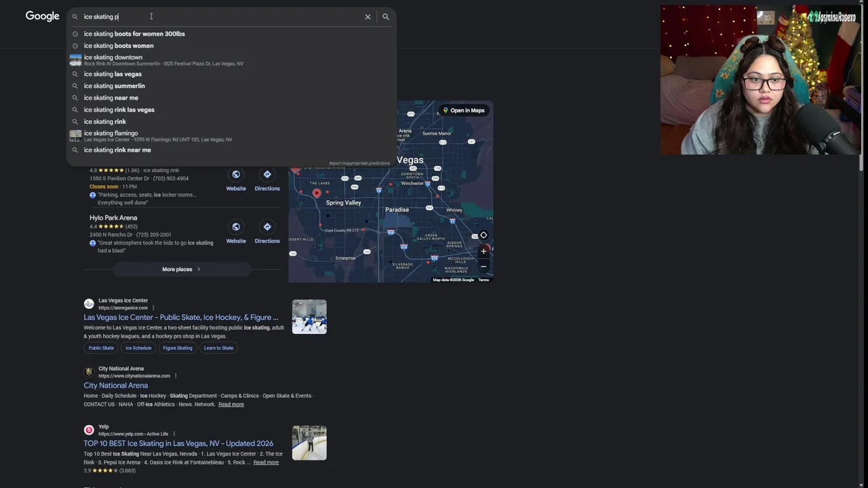Clear the search box with the X icon
Screen dimensions: 868x488
(x=368, y=17)
